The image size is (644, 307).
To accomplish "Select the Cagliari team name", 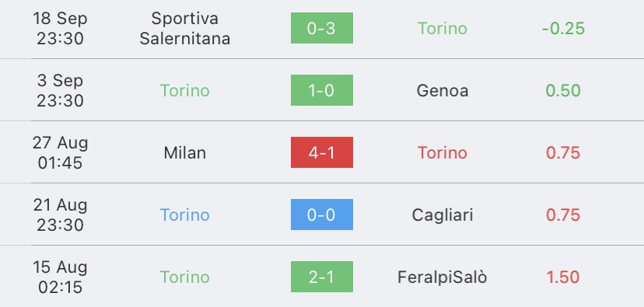I will pyautogui.click(x=443, y=215).
